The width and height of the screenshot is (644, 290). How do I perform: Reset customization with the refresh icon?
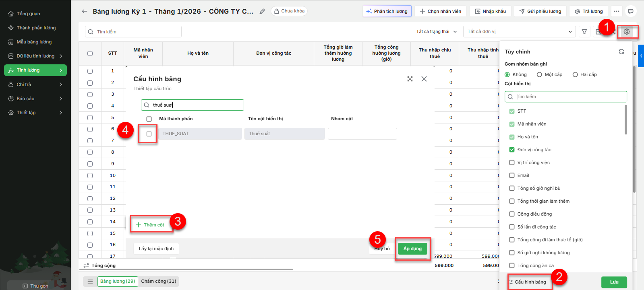click(x=621, y=51)
